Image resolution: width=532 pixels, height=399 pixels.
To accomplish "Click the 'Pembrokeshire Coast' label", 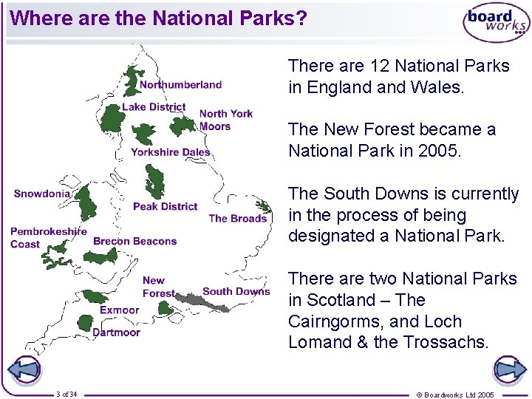I will [x=49, y=238].
